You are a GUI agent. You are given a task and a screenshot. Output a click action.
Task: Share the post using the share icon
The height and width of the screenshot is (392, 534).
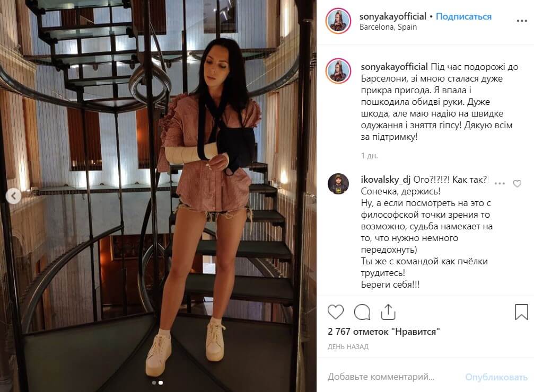tap(388, 311)
